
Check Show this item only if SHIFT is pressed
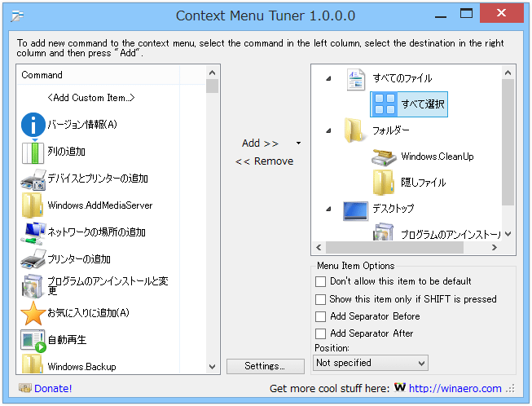point(320,299)
